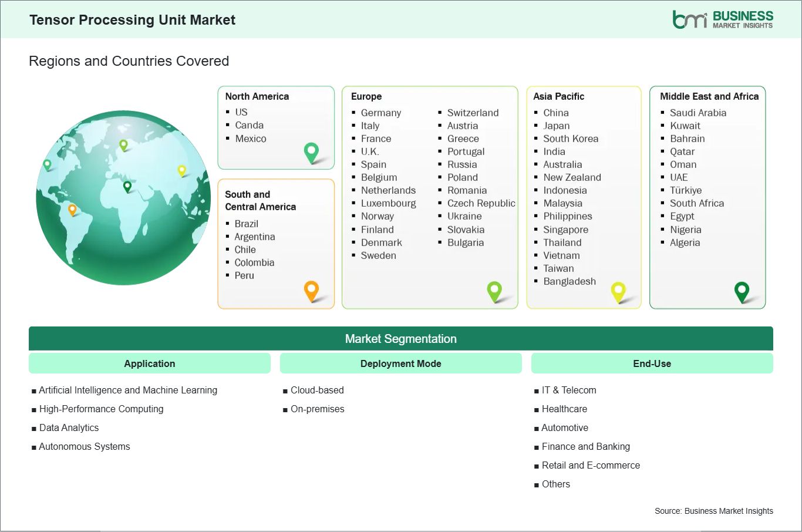Click the South and Central America heading

261,200
